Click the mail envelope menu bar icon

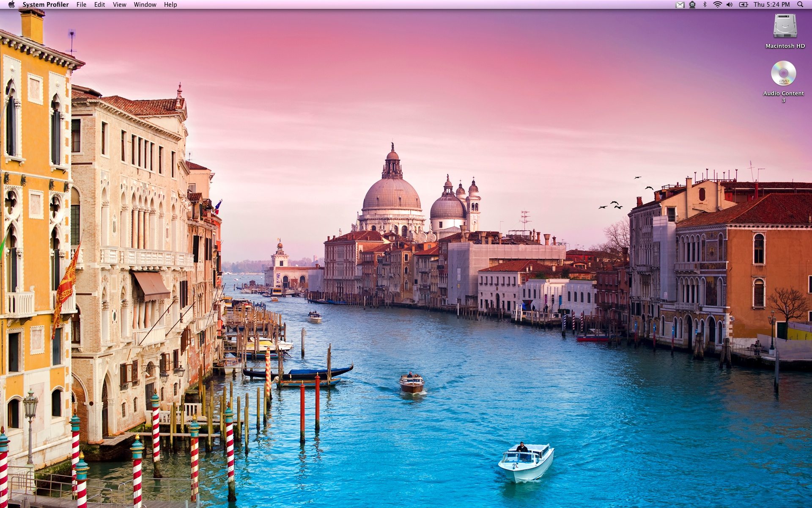tap(680, 5)
